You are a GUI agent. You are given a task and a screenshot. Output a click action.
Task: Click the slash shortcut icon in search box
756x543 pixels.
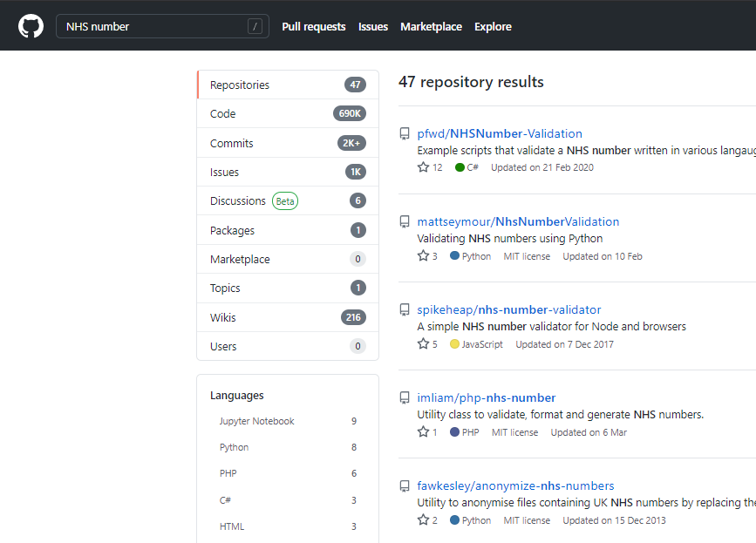point(255,26)
